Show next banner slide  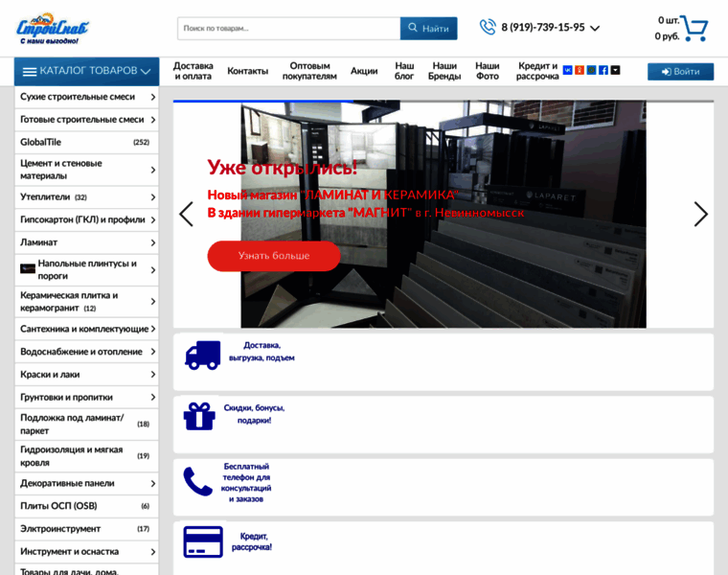pos(700,214)
